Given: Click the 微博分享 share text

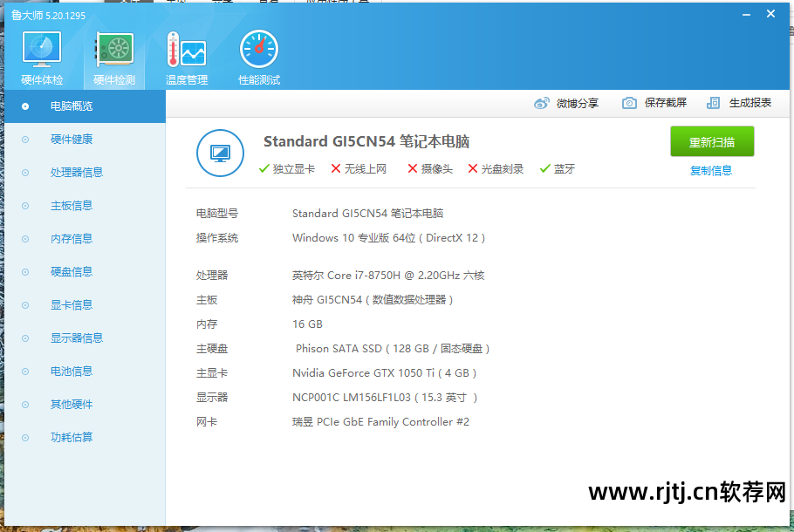Looking at the screenshot, I should (x=578, y=103).
